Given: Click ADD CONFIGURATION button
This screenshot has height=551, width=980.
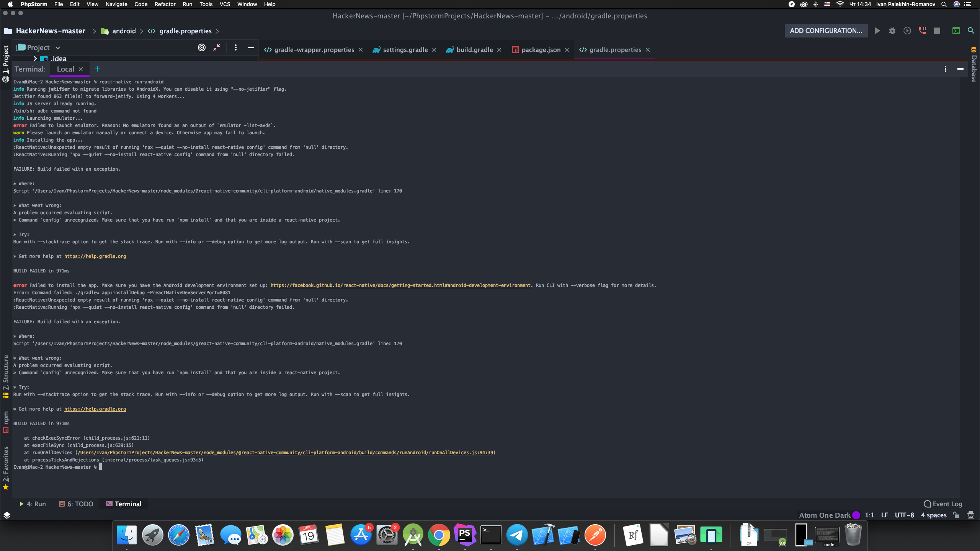Looking at the screenshot, I should tap(826, 31).
